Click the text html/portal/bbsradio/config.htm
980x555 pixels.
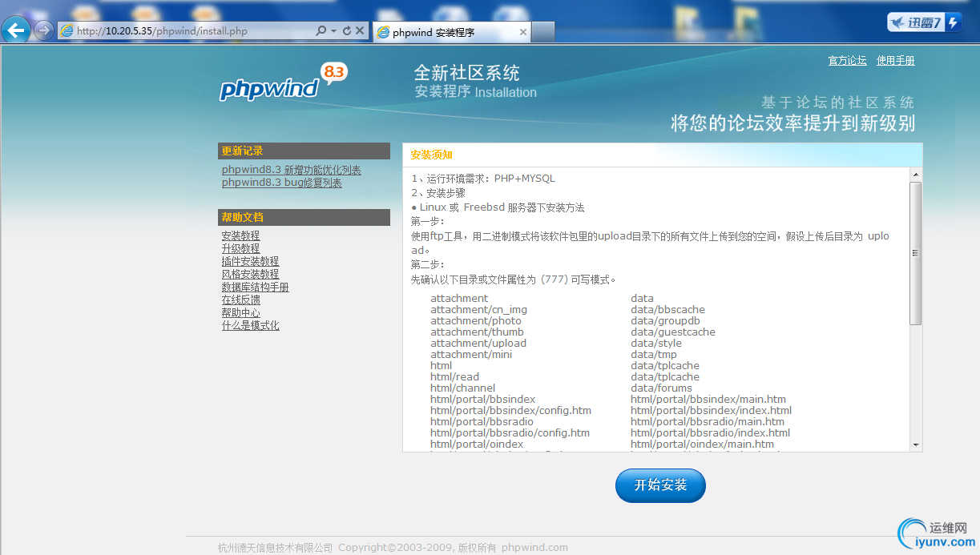510,432
